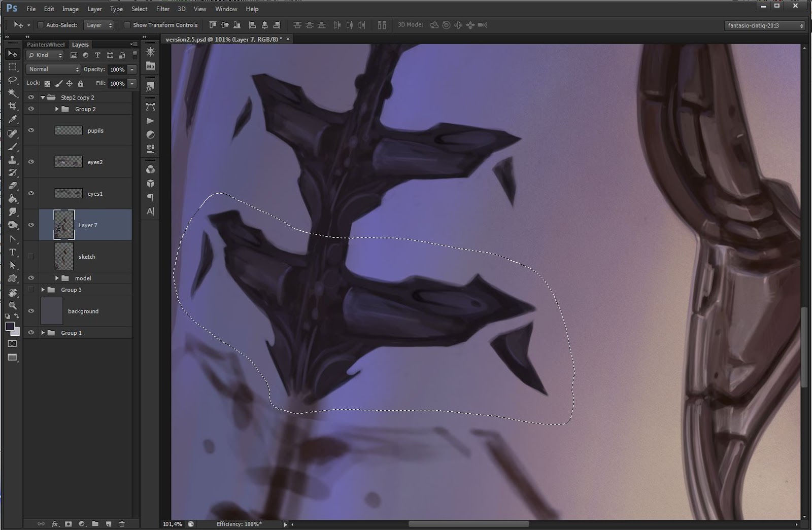The width and height of the screenshot is (812, 530).
Task: Hide the pupils layer
Action: [x=31, y=130]
